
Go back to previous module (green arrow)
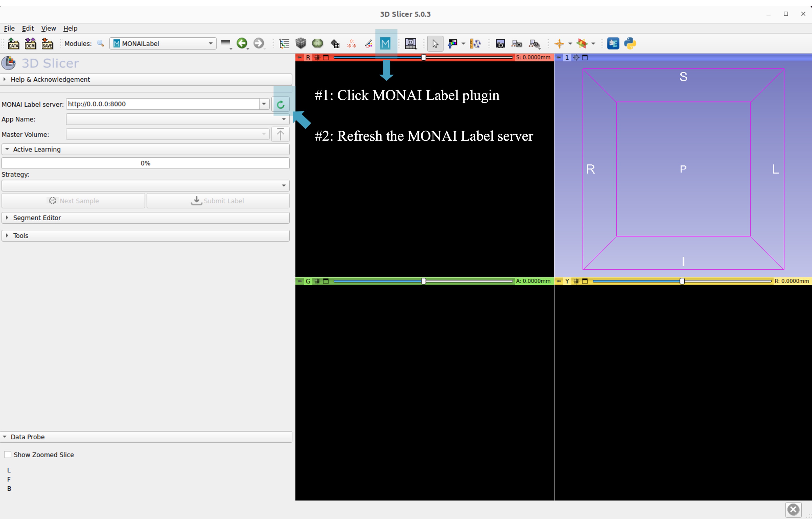click(x=242, y=44)
